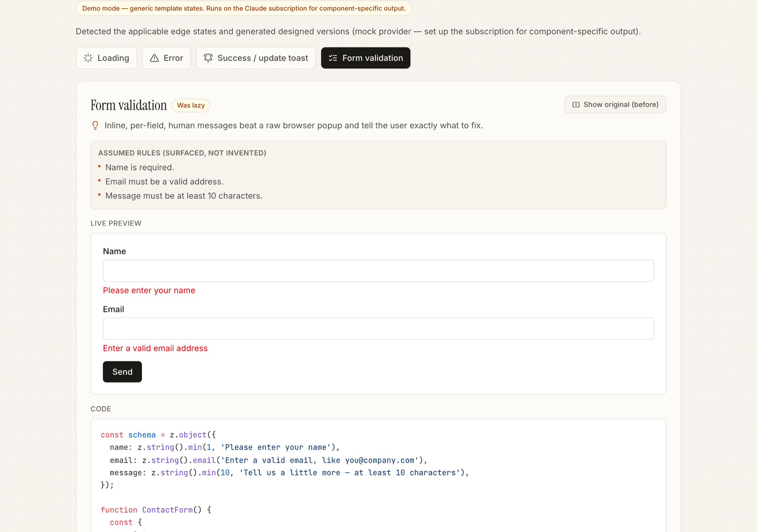
Task: Click the 'Please enter your name' error message
Action: click(149, 290)
